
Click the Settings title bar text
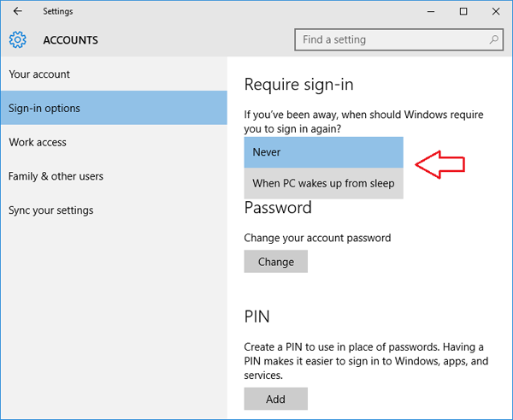click(x=58, y=12)
